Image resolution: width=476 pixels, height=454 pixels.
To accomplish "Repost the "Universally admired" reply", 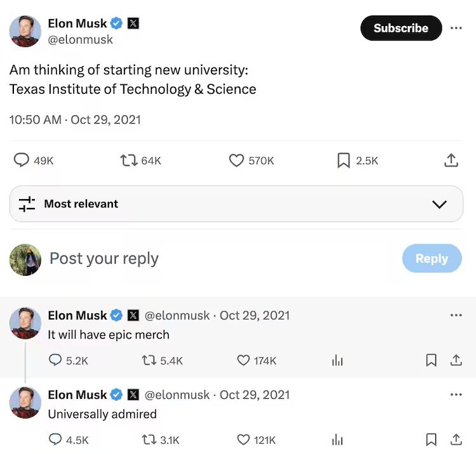I will pos(149,439).
